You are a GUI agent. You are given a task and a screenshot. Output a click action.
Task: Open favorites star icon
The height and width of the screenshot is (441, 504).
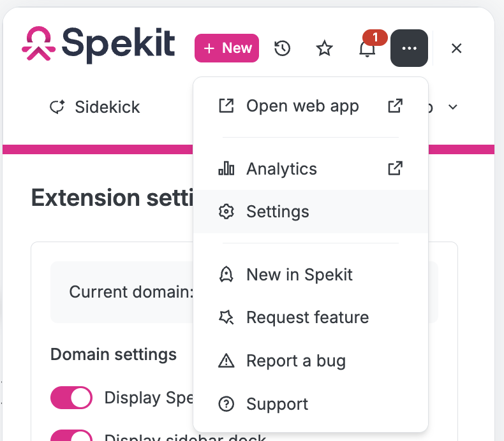pos(324,48)
